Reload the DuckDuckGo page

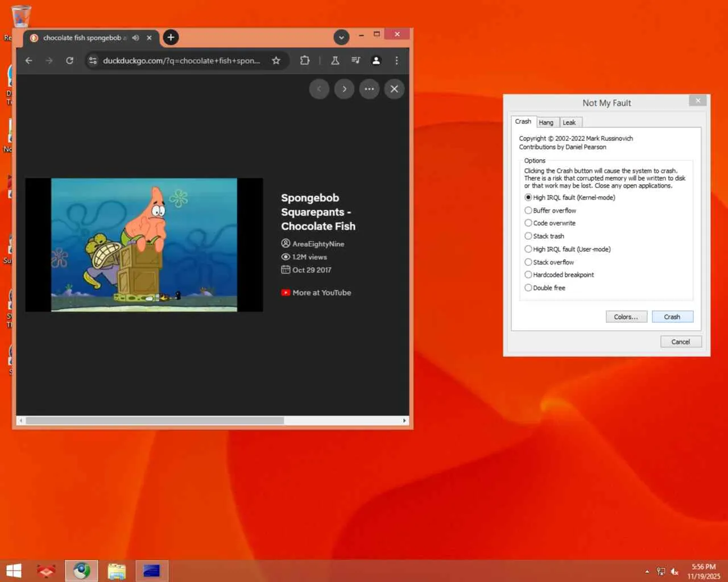click(x=69, y=60)
